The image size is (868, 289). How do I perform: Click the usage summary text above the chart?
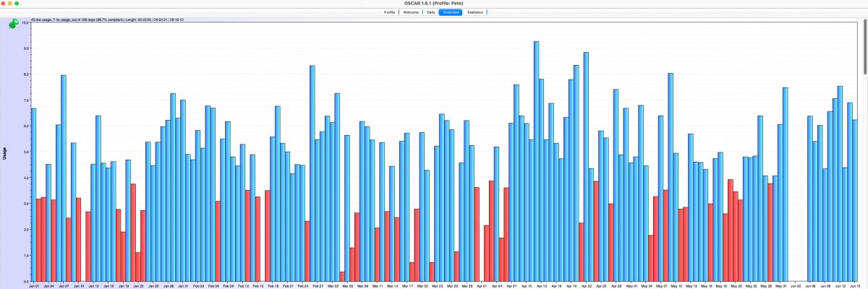[x=107, y=20]
